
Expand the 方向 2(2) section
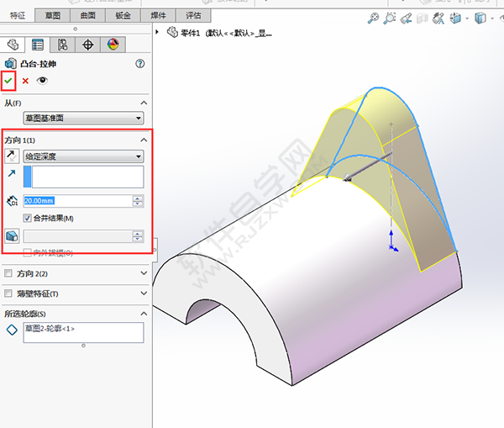(144, 273)
